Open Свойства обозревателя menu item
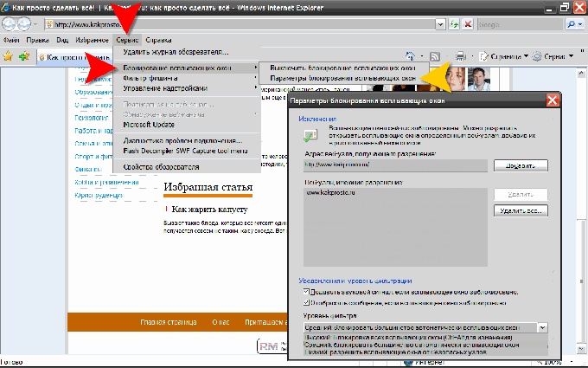The height and width of the screenshot is (368, 588). click(x=187, y=167)
